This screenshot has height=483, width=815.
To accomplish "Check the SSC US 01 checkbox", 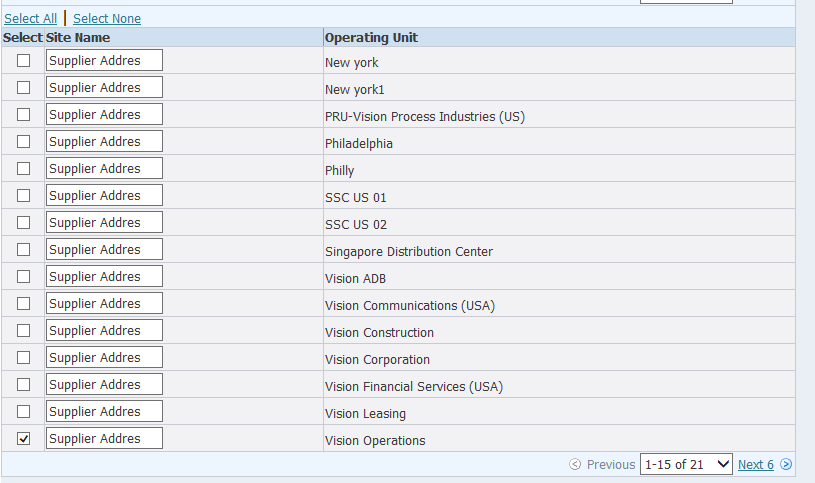I will (23, 195).
